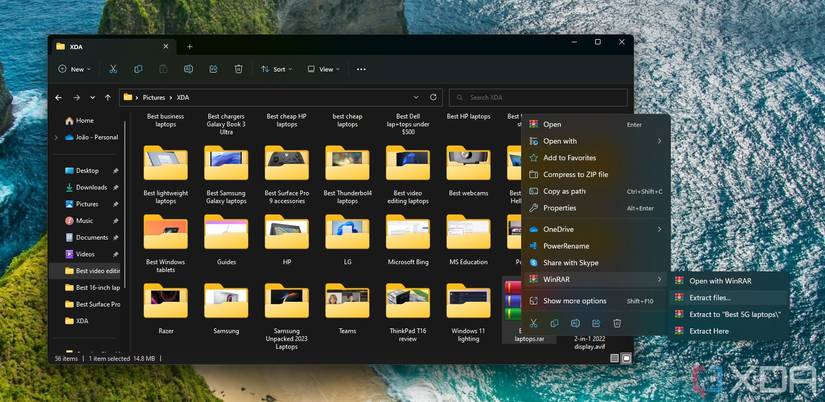Add a new File Explorer tab
This screenshot has width=825, height=402.
pyautogui.click(x=190, y=47)
